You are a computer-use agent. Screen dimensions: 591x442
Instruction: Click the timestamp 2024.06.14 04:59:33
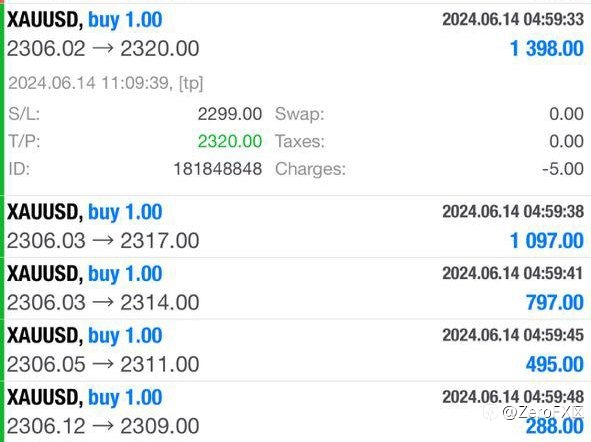click(513, 19)
